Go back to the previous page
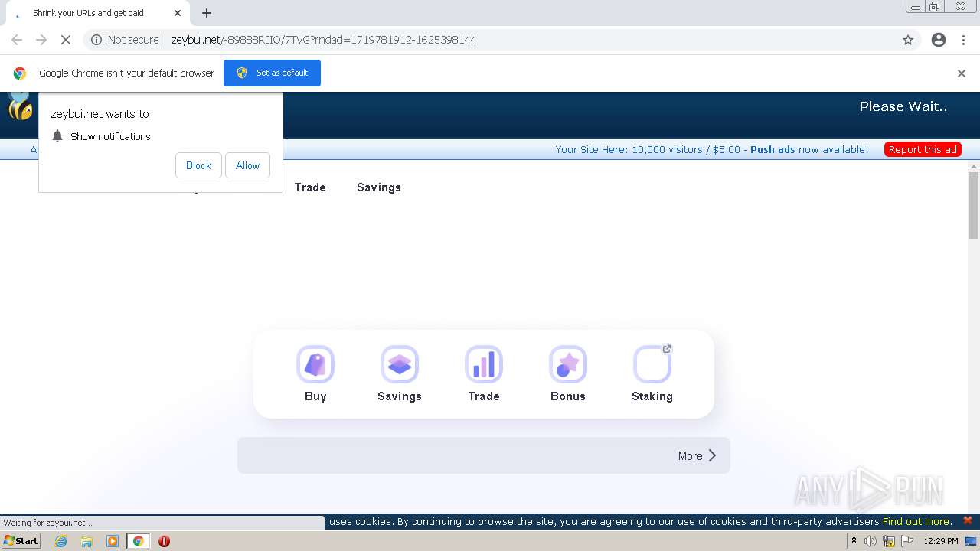Viewport: 980px width, 551px height. tap(17, 40)
